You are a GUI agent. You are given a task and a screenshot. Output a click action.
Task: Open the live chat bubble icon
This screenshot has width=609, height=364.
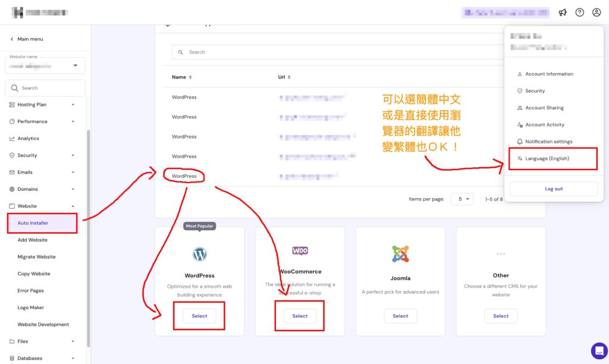599,351
